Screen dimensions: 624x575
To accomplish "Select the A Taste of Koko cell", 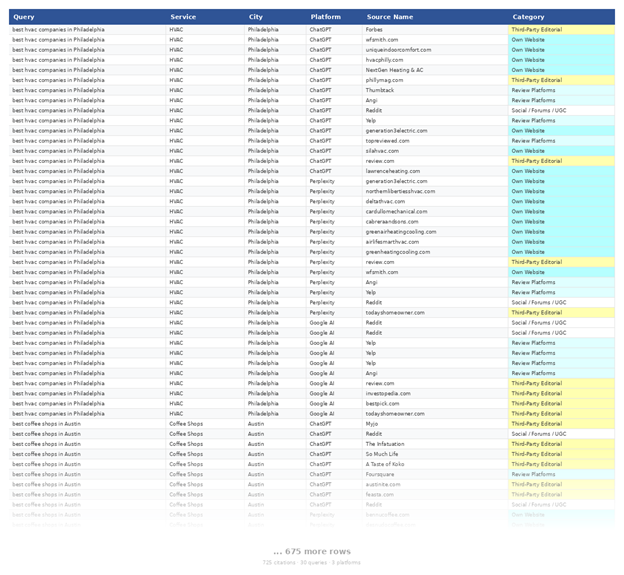I will [435, 464].
